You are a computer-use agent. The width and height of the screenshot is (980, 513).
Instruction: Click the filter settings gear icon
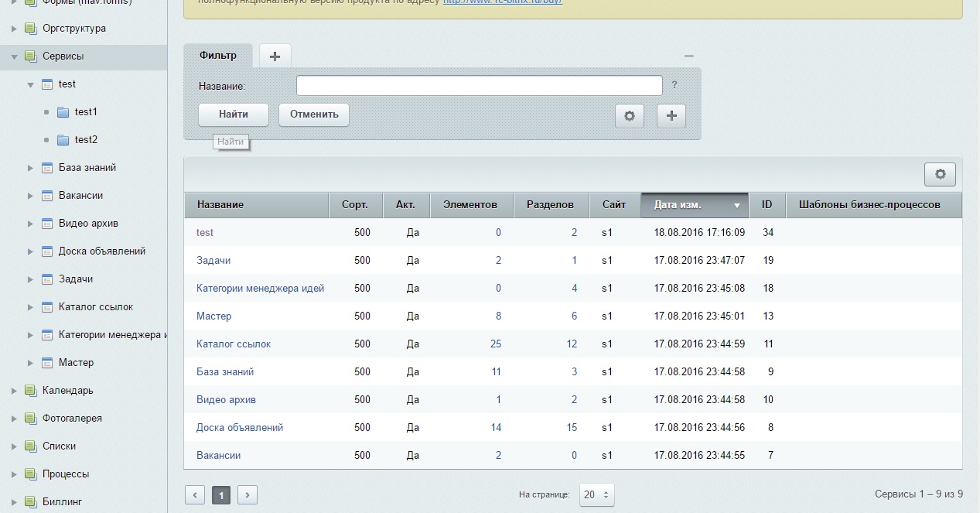(629, 115)
